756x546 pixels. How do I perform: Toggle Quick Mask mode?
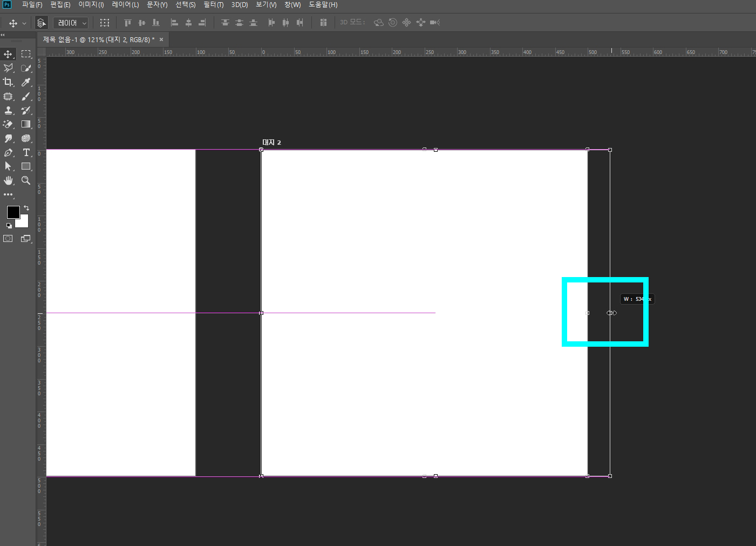click(8, 239)
